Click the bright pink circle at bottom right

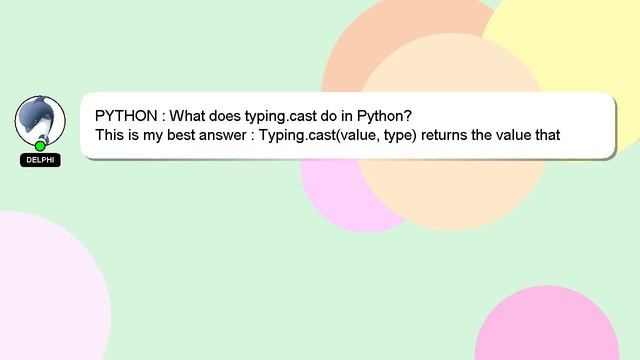547,327
